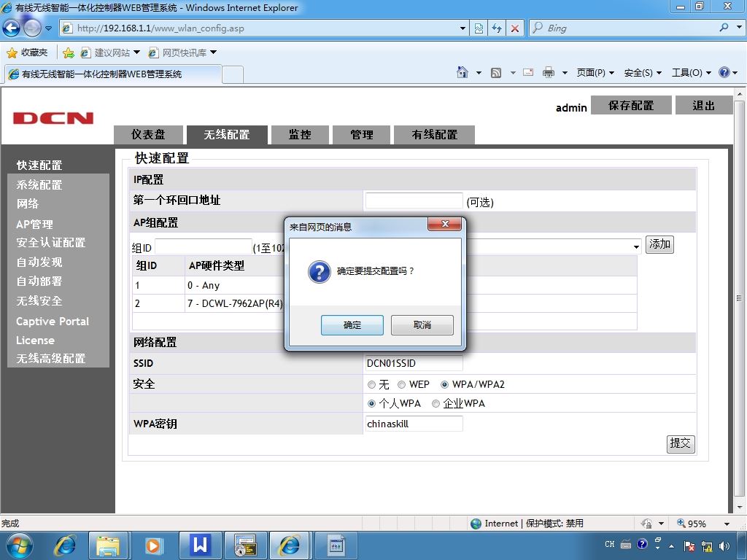Click the SSID field showing DCN01SSID
The width and height of the screenshot is (747, 560).
click(414, 363)
